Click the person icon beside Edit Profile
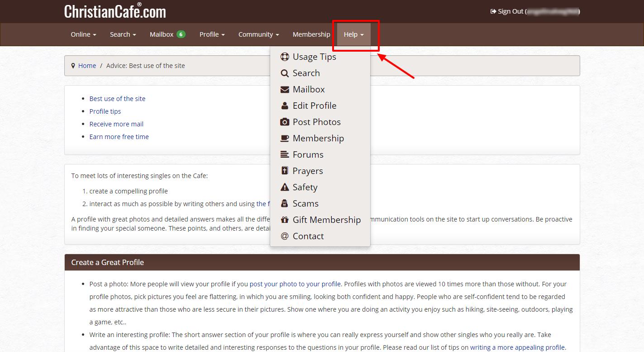 285,106
